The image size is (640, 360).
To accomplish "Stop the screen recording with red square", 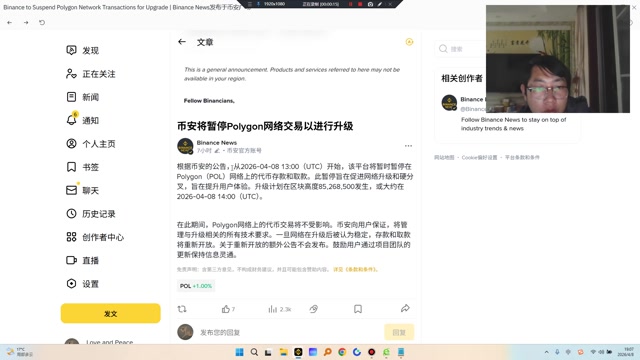I will point(360,4).
